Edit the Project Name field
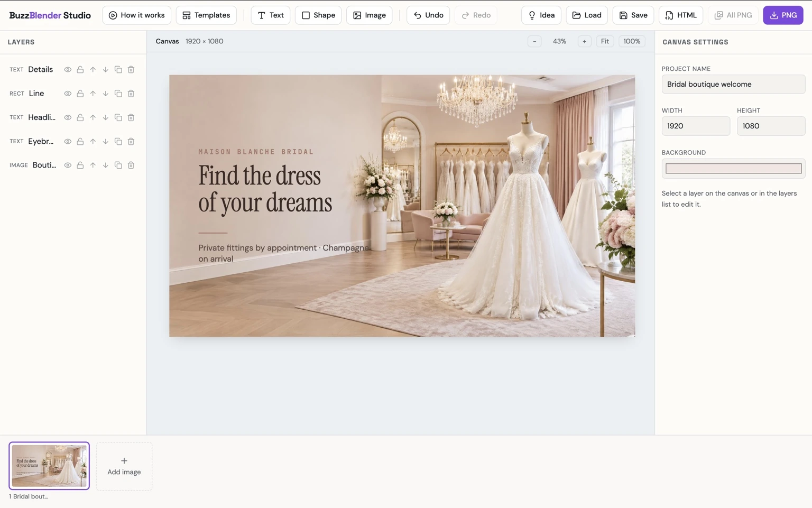The width and height of the screenshot is (812, 508). coord(733,84)
